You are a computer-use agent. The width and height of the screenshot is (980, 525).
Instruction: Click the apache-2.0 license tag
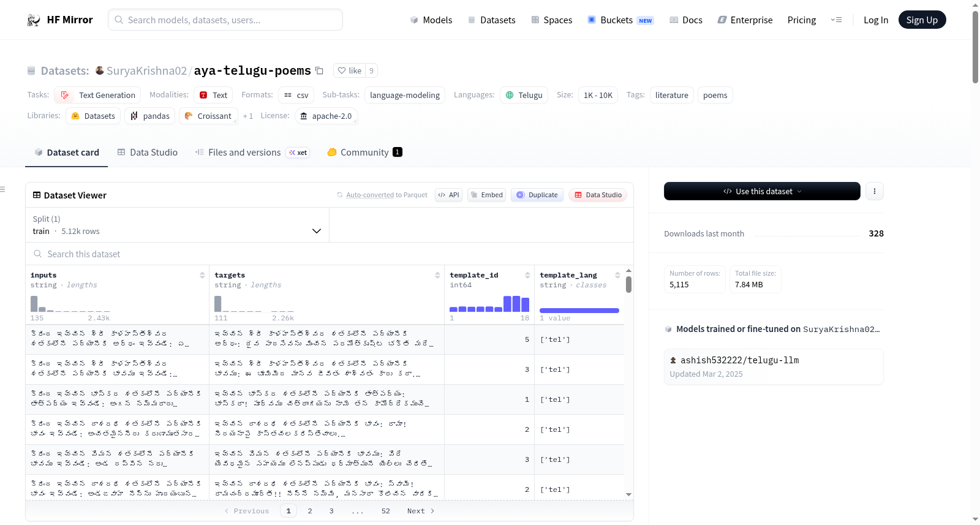[x=326, y=116]
